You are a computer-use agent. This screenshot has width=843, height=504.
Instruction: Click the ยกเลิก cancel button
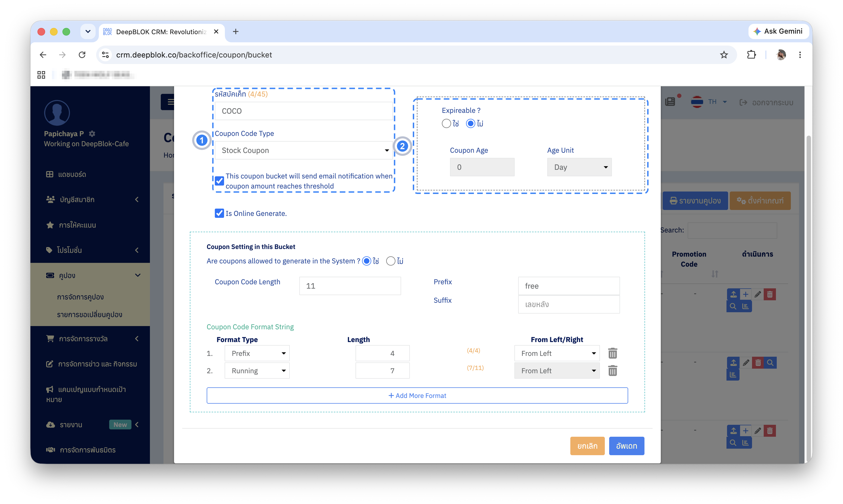[587, 446]
